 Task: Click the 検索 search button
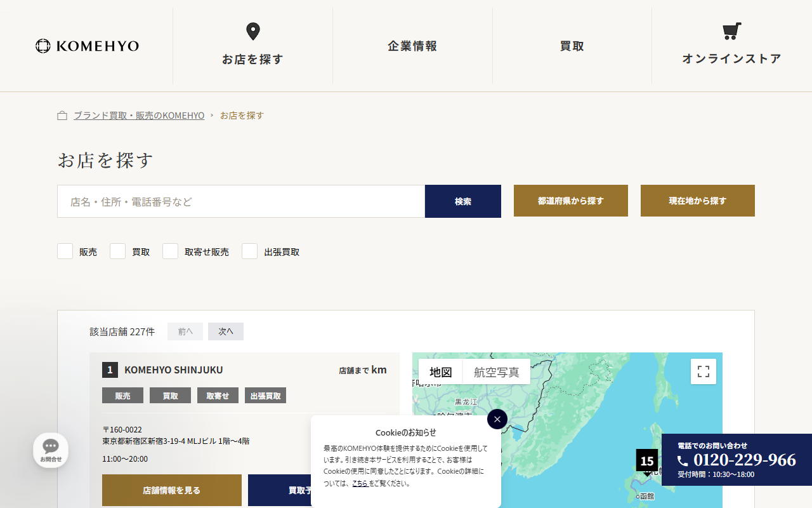pyautogui.click(x=463, y=201)
